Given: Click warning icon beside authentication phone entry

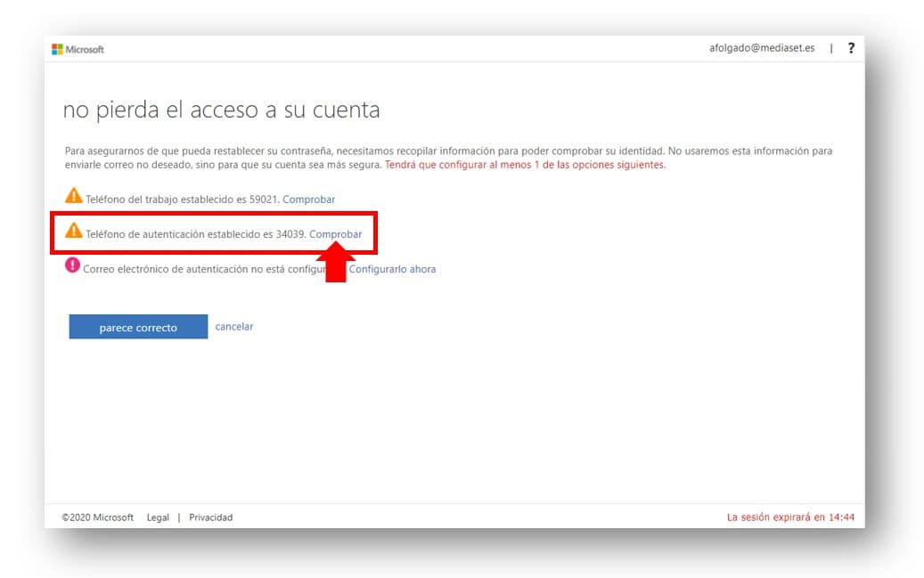Looking at the screenshot, I should (x=73, y=231).
